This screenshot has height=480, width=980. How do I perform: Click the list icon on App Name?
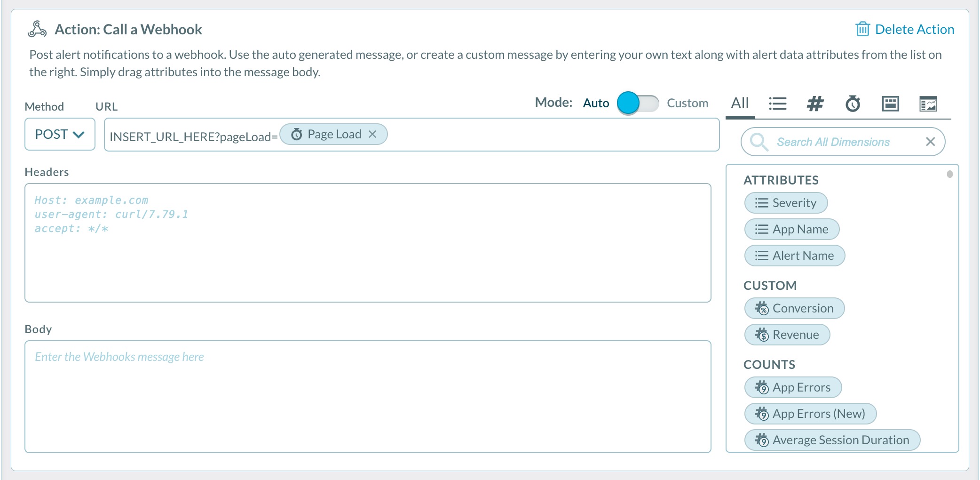(761, 229)
